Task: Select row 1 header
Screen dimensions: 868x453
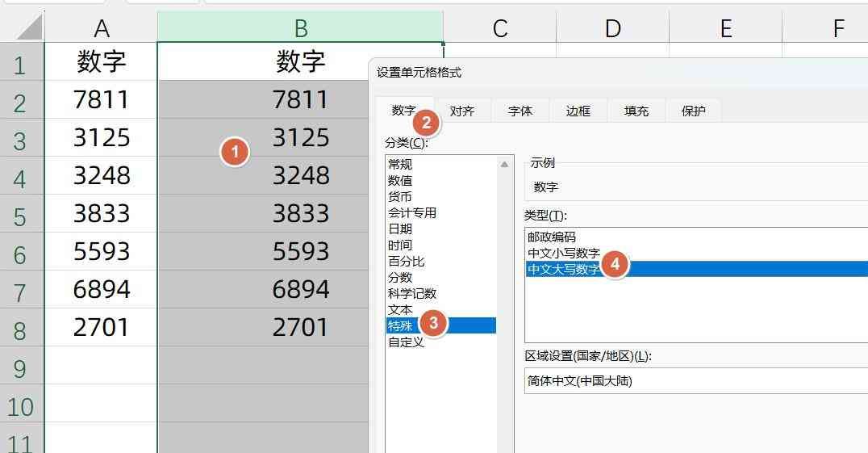Action: click(22, 62)
